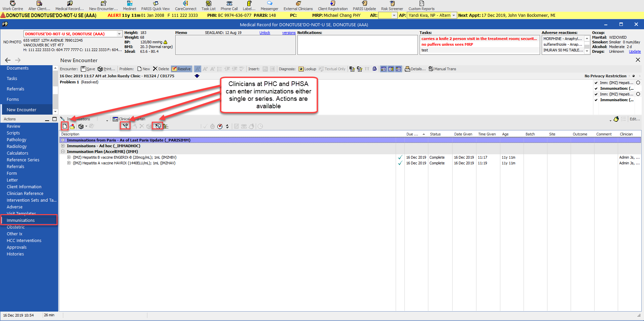Toggle the Resolve problem button
Screen dimensions: 644x321
coord(181,69)
